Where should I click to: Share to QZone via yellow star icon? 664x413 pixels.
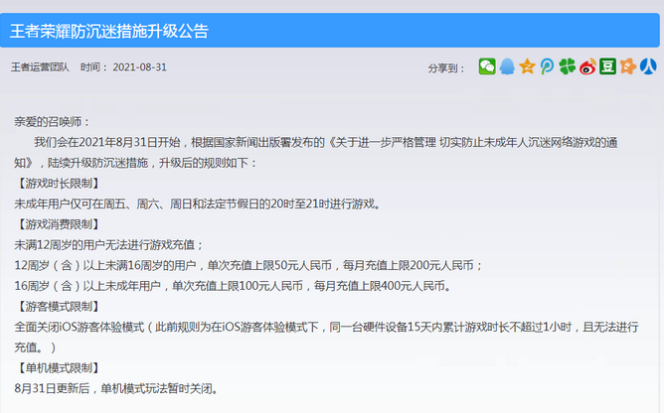tap(527, 67)
